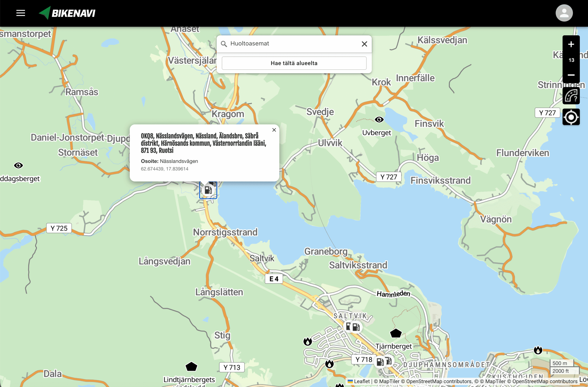
Task: Center map on my location
Action: (571, 117)
